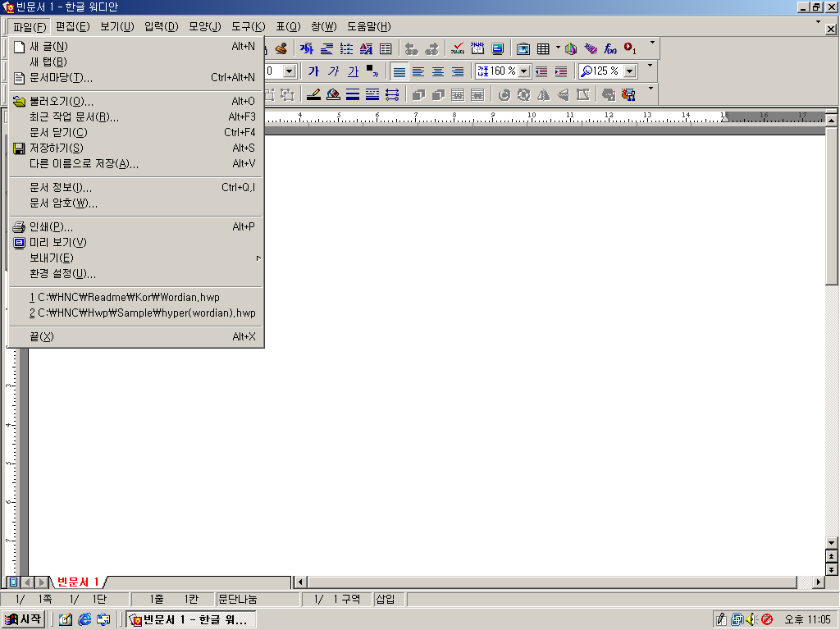Click the spell check icon with red checkmark
The height and width of the screenshot is (630, 840).
click(458, 48)
